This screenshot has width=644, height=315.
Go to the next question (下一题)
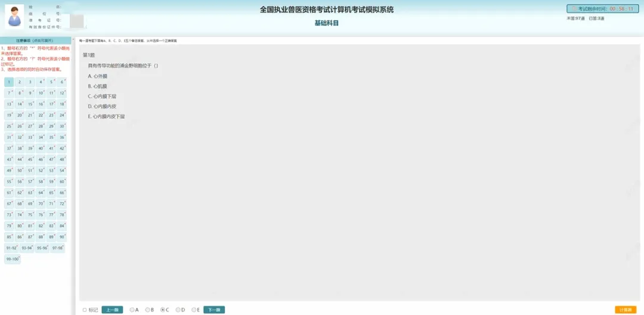(215, 310)
